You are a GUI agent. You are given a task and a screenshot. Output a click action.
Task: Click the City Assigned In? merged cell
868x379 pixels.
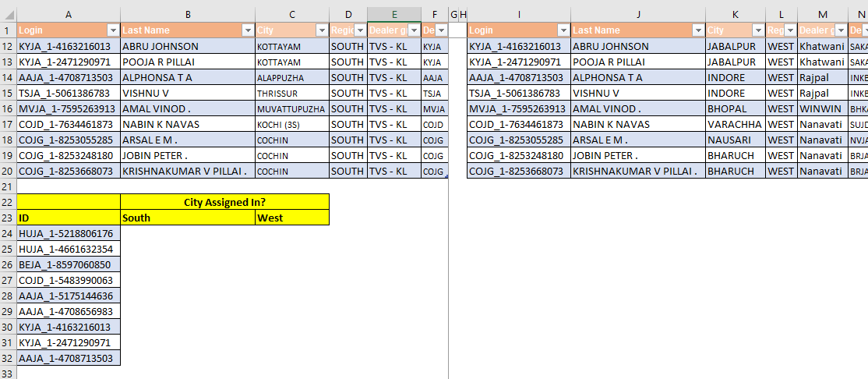[x=224, y=202]
